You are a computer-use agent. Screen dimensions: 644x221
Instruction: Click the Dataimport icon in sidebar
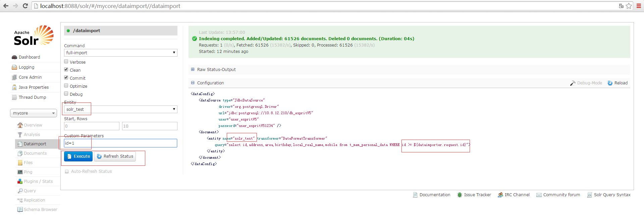[20, 144]
